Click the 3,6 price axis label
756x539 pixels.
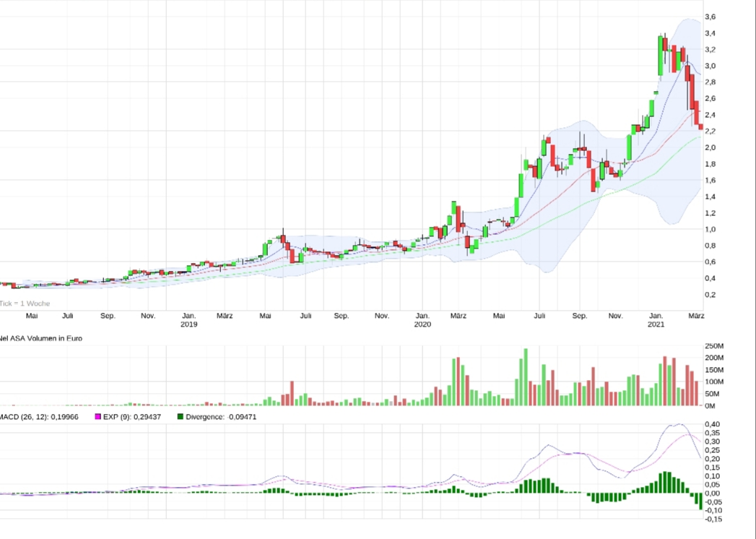710,17
